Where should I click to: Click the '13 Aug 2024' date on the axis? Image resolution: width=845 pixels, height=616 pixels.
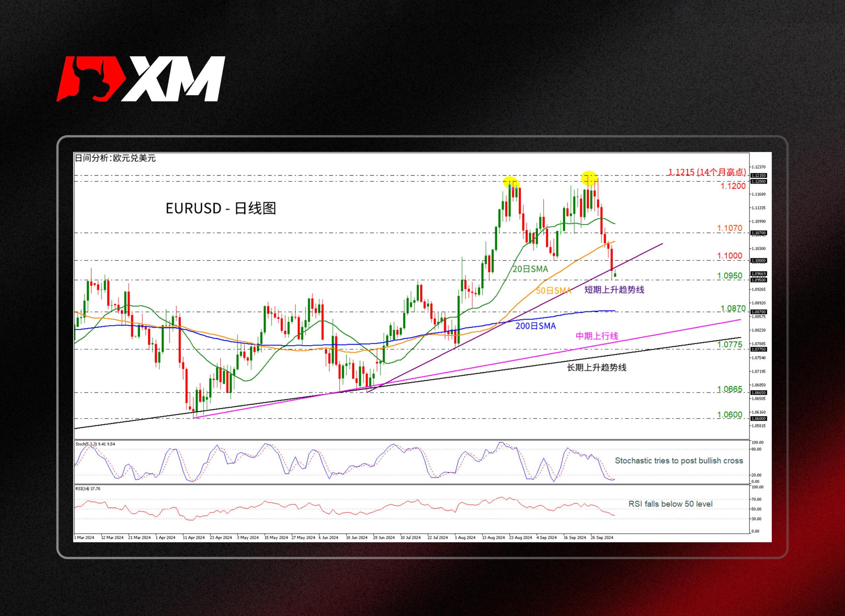tap(493, 537)
